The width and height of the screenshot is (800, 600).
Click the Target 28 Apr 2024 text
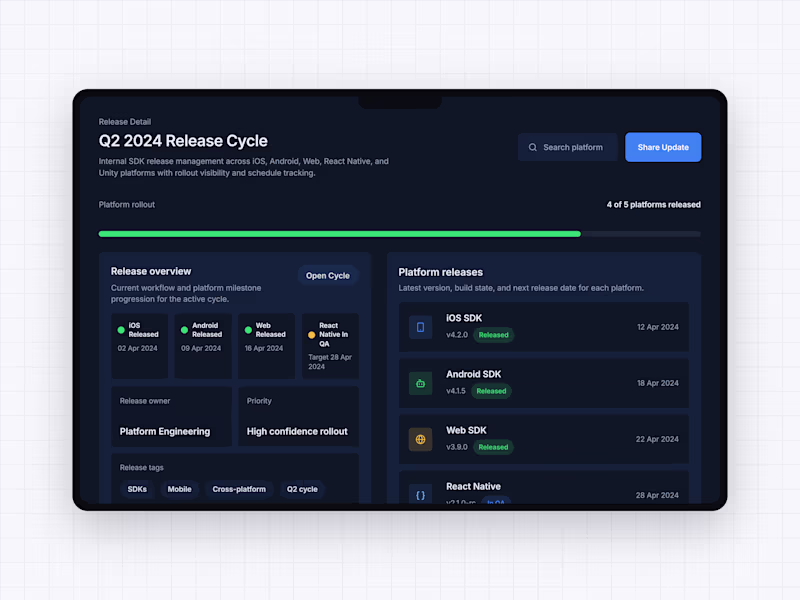pos(330,362)
